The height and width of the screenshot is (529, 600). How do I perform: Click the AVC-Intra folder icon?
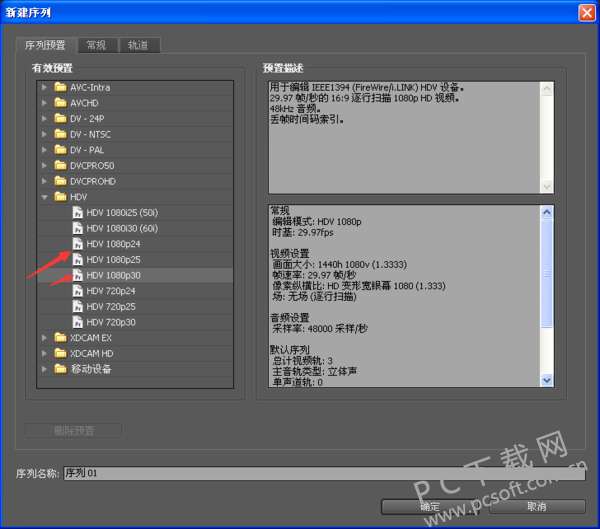click(x=60, y=87)
